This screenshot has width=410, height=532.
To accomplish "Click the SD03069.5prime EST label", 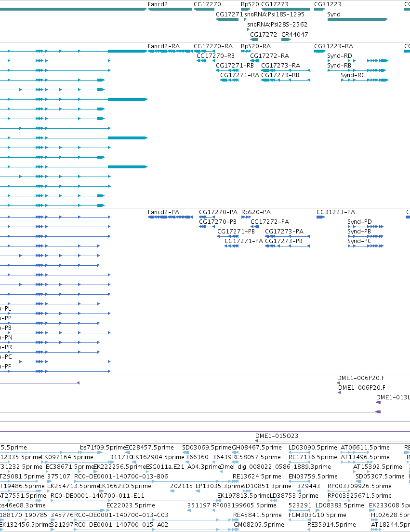I will 207,448.
